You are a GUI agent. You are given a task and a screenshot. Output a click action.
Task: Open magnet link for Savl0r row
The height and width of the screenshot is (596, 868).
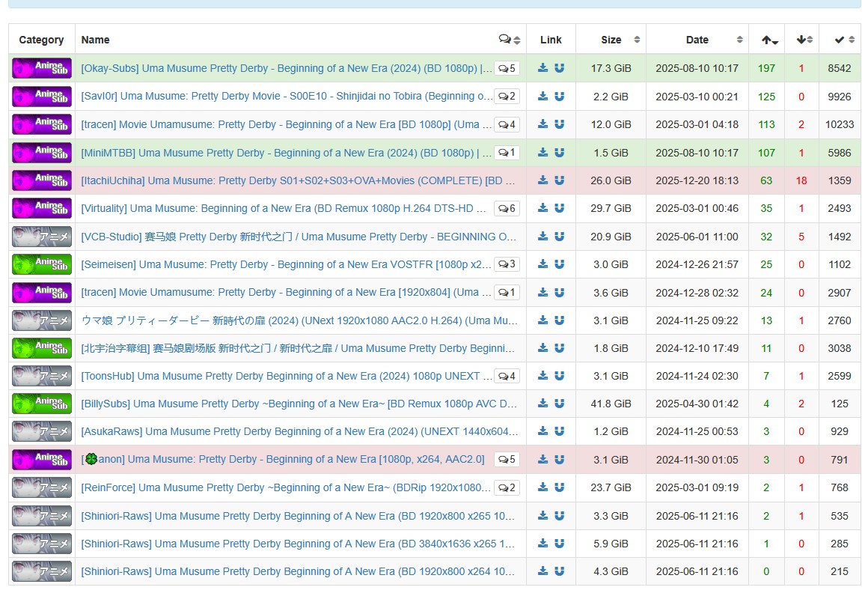coord(560,97)
